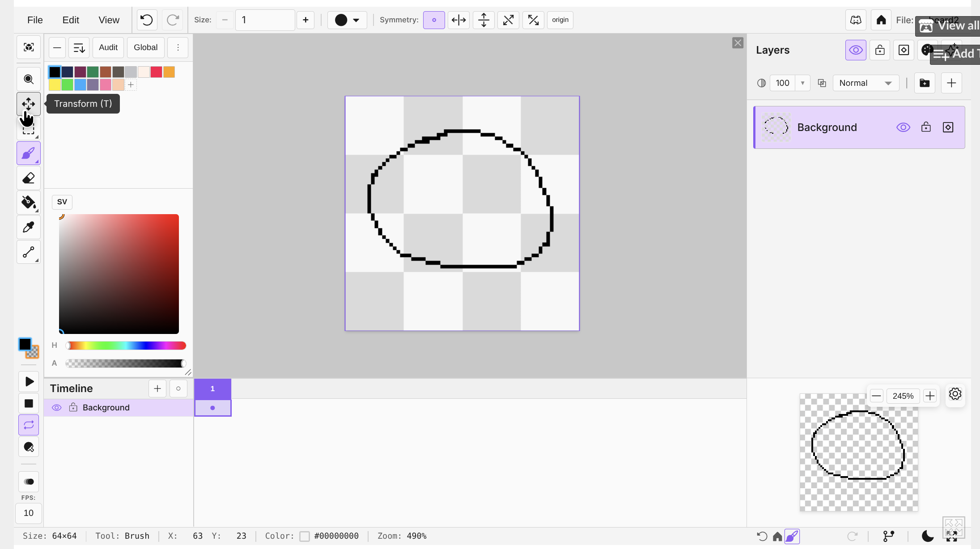This screenshot has height=549, width=980.
Task: Click the Zoom magnifier tool
Action: click(x=28, y=79)
